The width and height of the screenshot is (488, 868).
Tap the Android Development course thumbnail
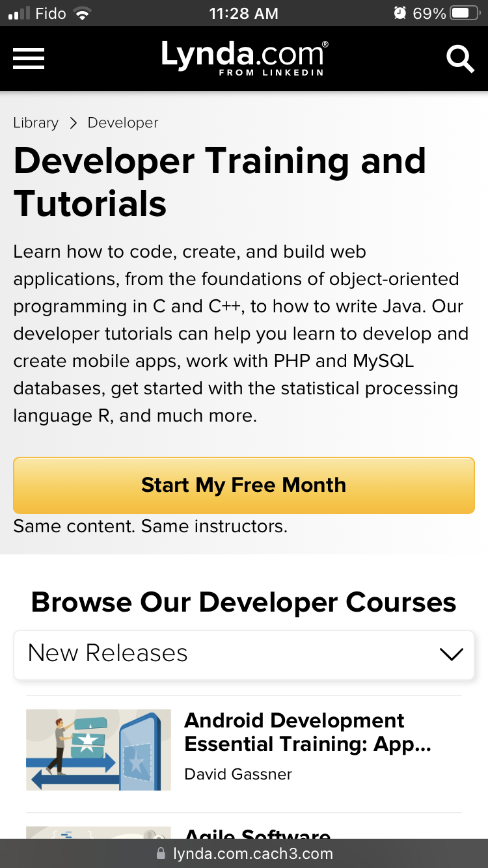click(98, 750)
